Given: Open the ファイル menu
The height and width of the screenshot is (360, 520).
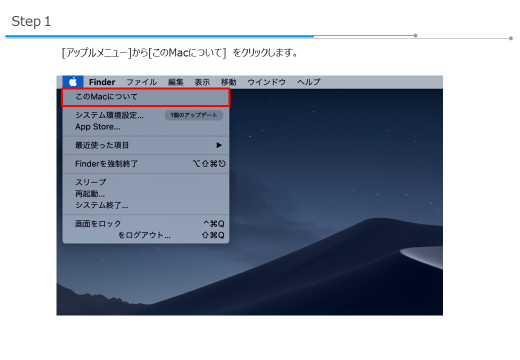Looking at the screenshot, I should tap(142, 82).
